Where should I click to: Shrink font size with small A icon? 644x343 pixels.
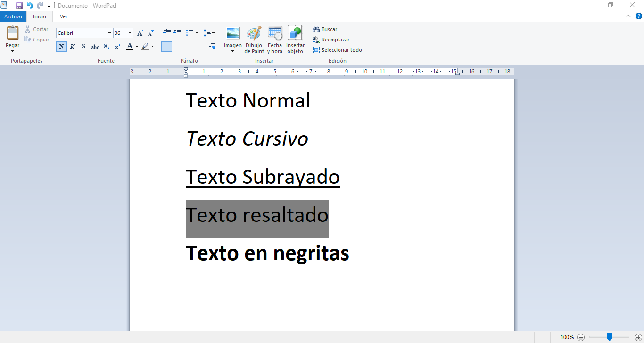point(150,33)
